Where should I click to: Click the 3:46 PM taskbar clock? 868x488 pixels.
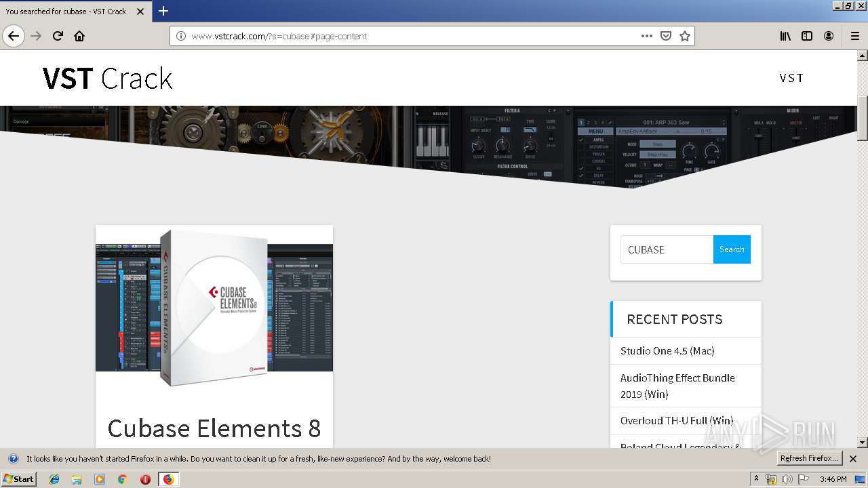pos(833,479)
